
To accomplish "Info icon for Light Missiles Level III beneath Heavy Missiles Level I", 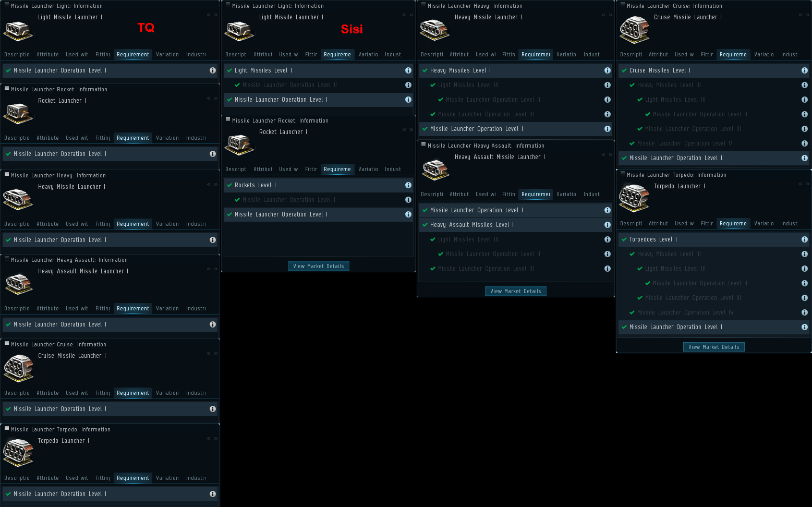I will click(608, 85).
